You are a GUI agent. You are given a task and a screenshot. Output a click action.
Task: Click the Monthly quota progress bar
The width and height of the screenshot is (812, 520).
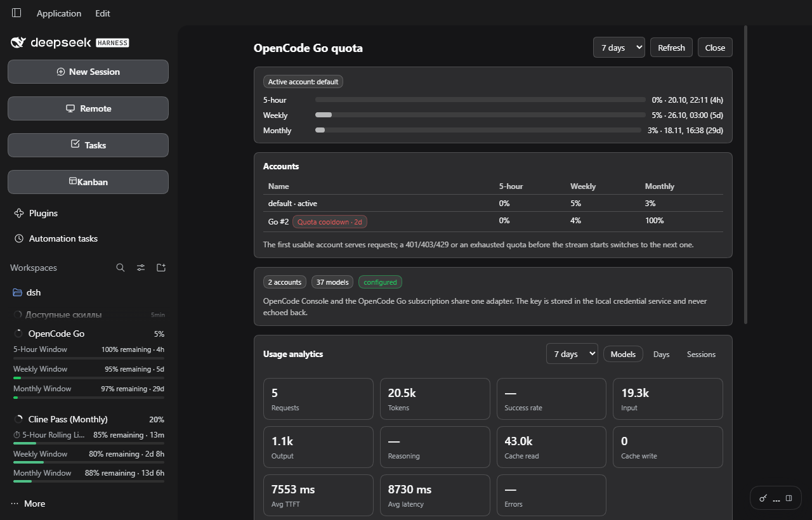(478, 130)
